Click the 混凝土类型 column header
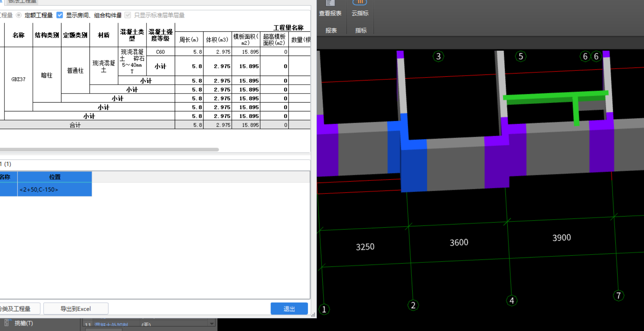 pos(132,35)
